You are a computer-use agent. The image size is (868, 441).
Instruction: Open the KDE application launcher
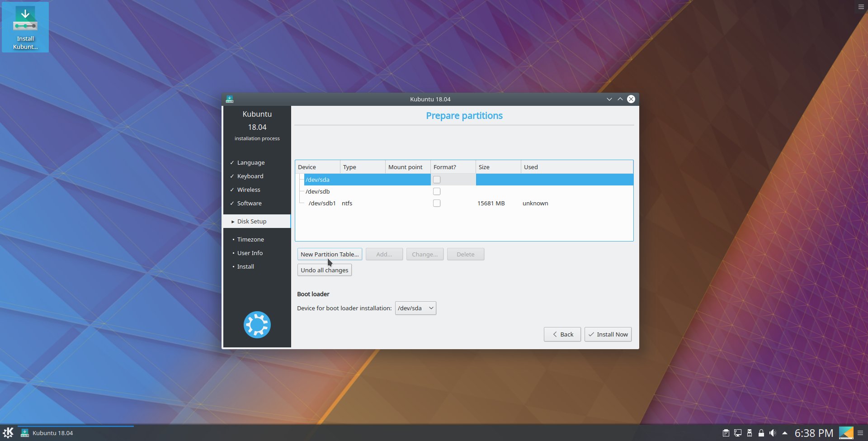[8, 433]
